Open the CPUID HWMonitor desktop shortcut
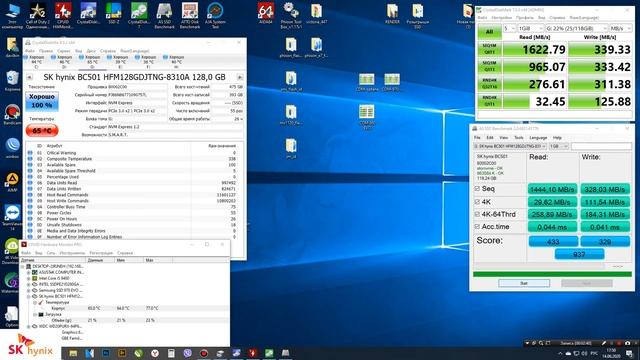The height and width of the screenshot is (360, 640). coord(63,15)
